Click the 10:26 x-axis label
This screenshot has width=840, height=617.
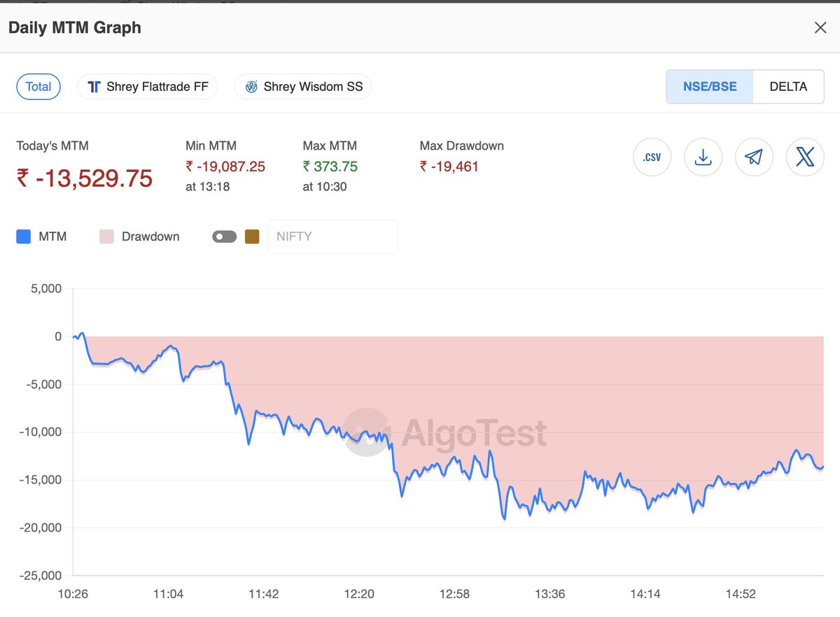[x=73, y=595]
